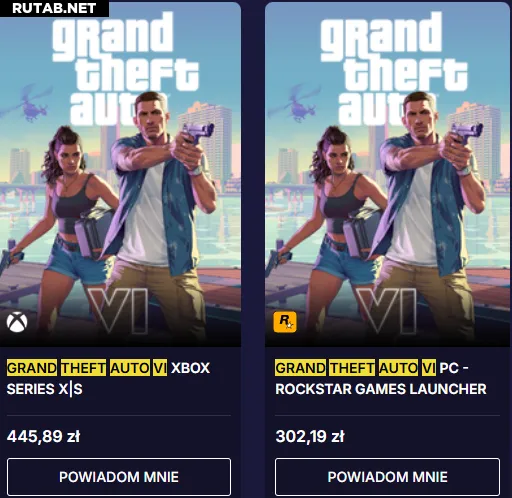Screen dimensions: 512x498
Task: Click the 'grand theft auto' logo on the Xbox cover
Action: point(125,68)
